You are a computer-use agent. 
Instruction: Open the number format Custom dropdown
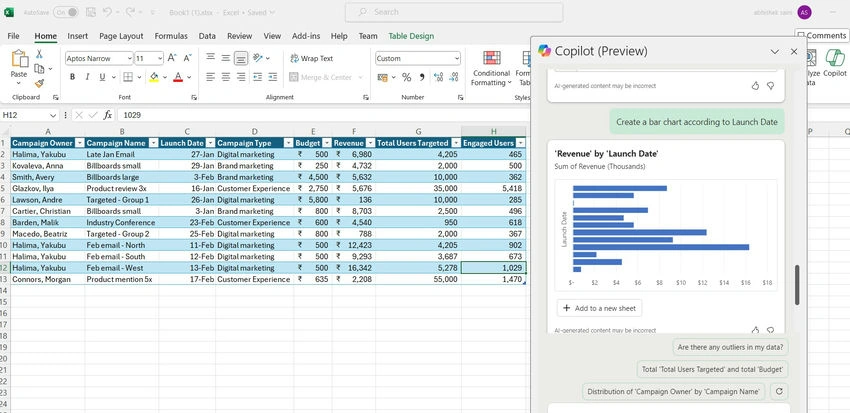(x=457, y=58)
